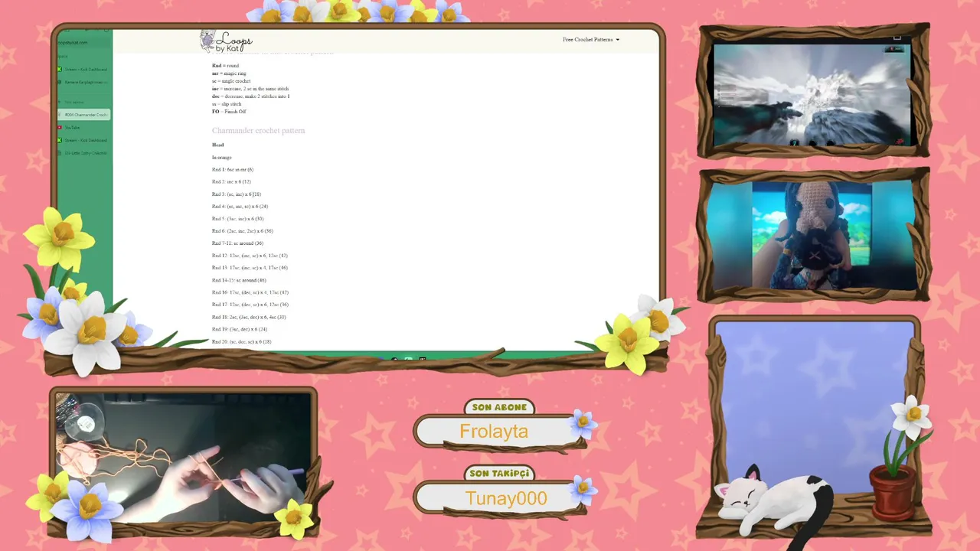Switch to the last sidebar tab in the list
980x551 pixels.
83,153
